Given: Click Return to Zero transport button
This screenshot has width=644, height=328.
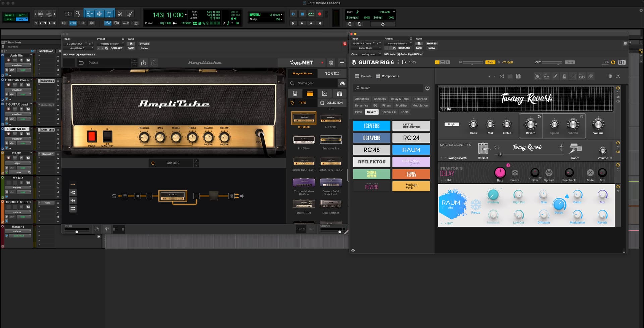Looking at the screenshot, I should (293, 23).
